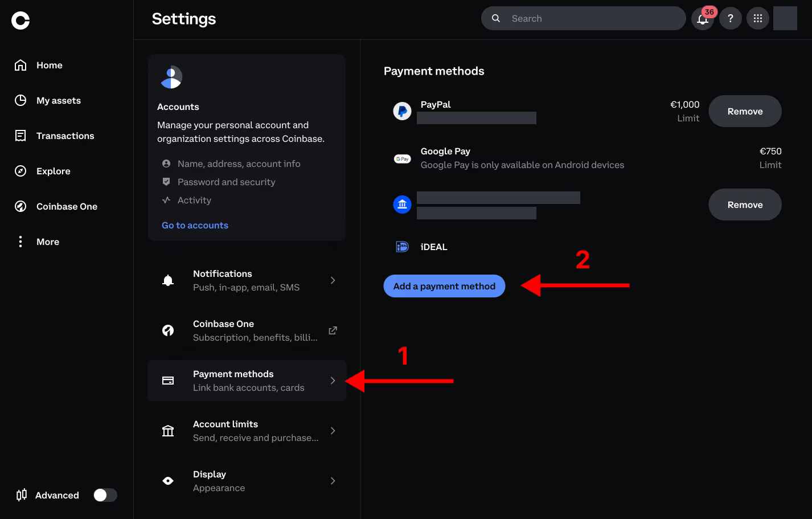Click the Coinbase One external link icon
This screenshot has width=812, height=519.
pyautogui.click(x=333, y=330)
